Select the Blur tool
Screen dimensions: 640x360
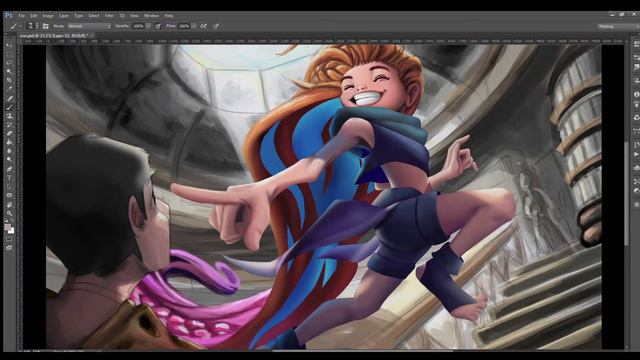tap(9, 151)
